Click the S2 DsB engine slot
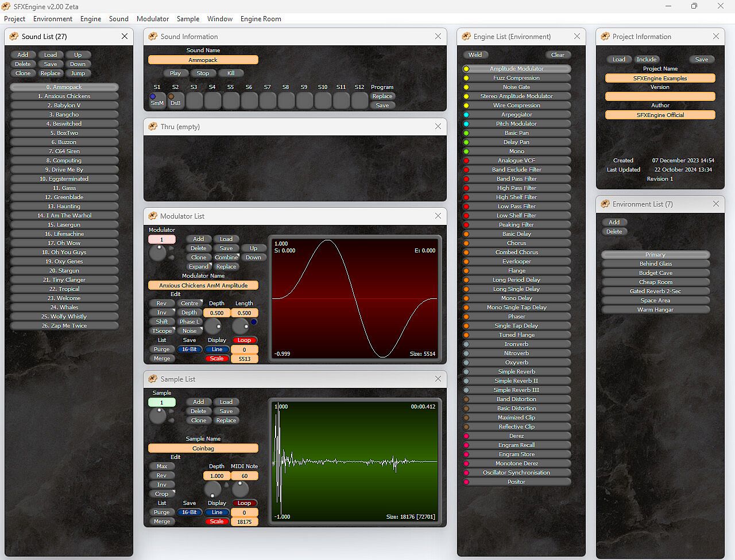735x560 pixels. click(175, 100)
